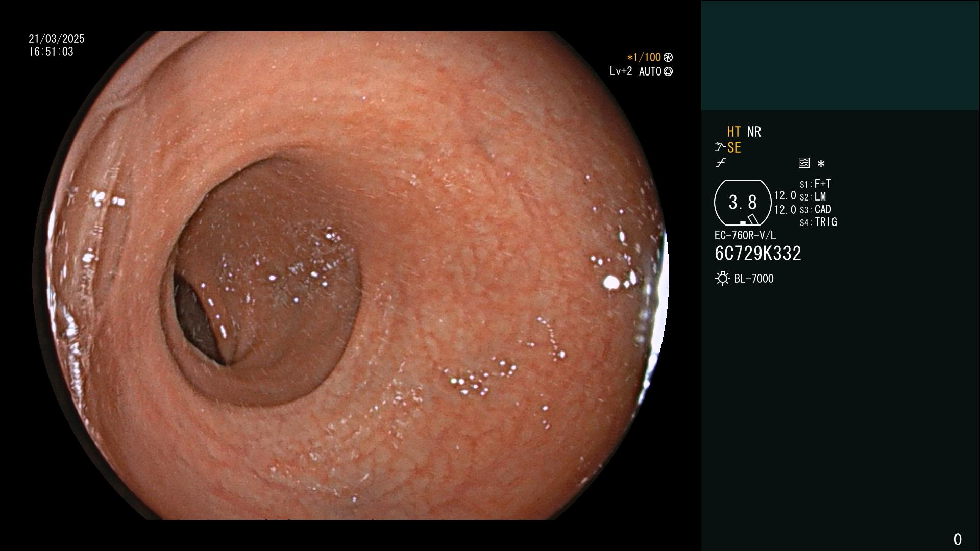Click the S3: CAD switch assignment

click(816, 209)
